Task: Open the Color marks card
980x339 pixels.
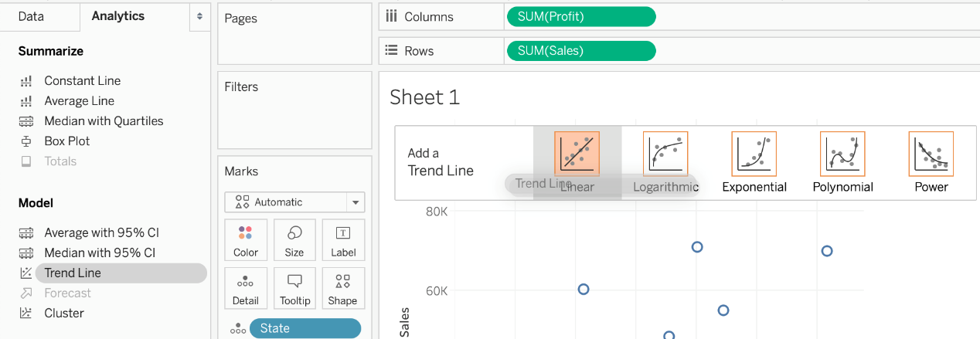Action: (246, 241)
